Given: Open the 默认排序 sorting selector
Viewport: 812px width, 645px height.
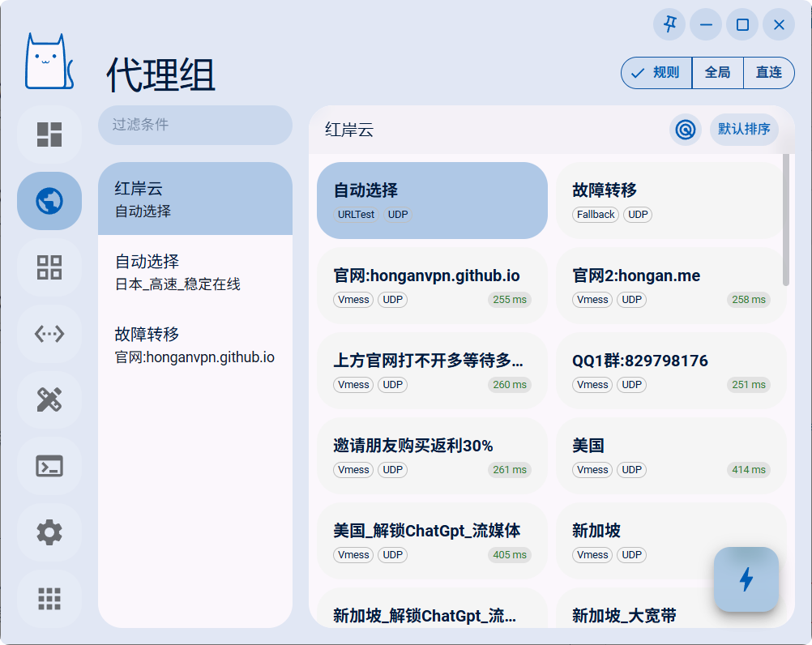Looking at the screenshot, I should [744, 130].
